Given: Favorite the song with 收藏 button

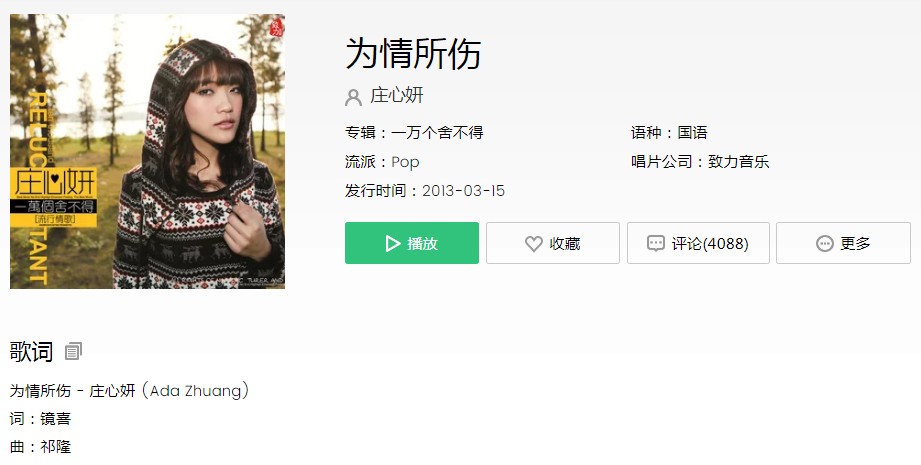Looking at the screenshot, I should click(553, 243).
